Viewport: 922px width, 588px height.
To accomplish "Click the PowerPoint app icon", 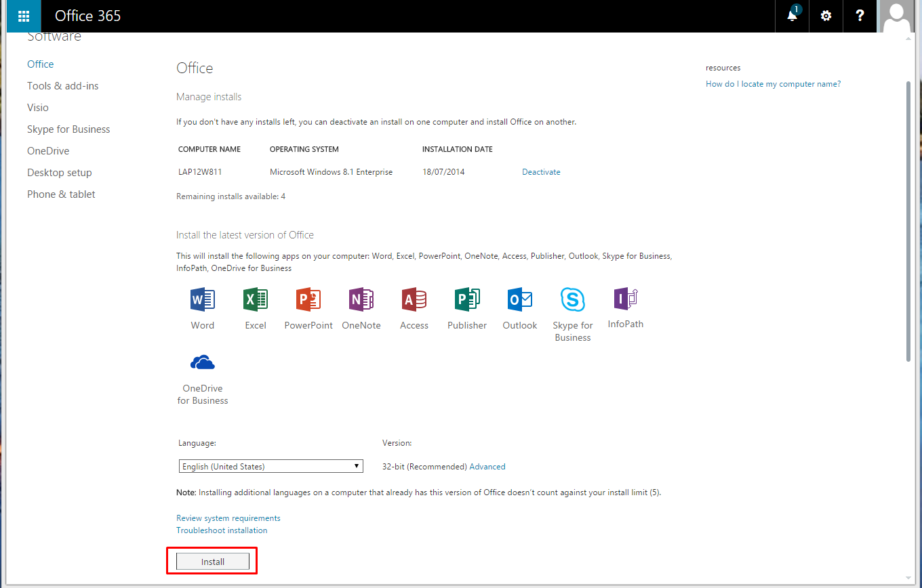I will pos(308,299).
